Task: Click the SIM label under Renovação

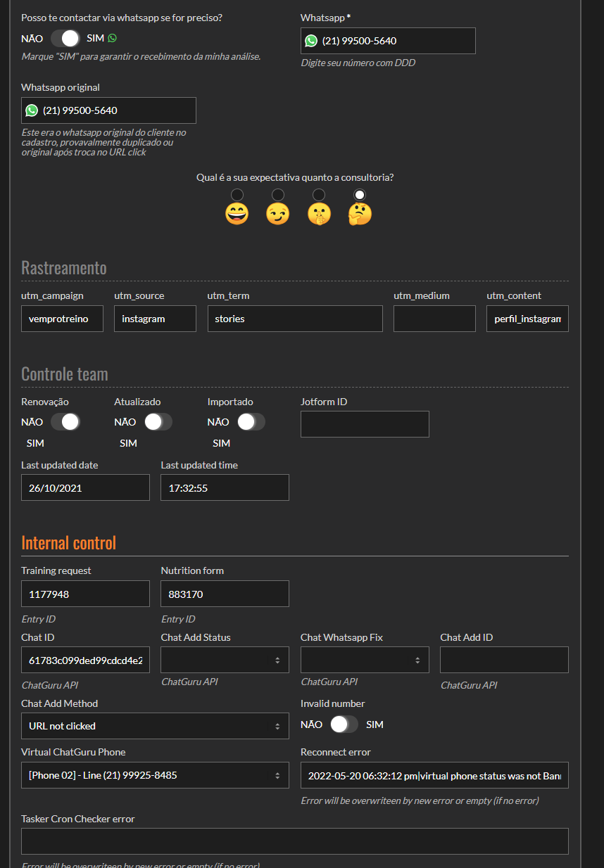Action: point(35,443)
